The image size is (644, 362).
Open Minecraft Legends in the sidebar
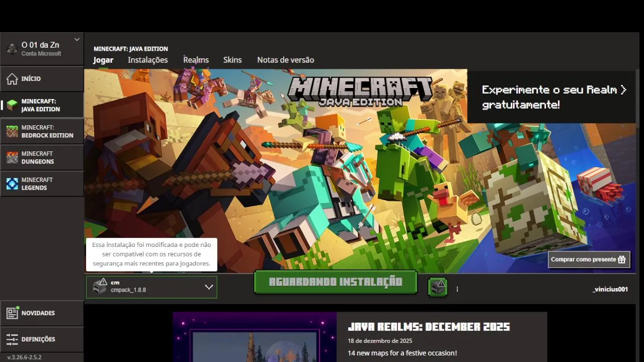pos(42,184)
